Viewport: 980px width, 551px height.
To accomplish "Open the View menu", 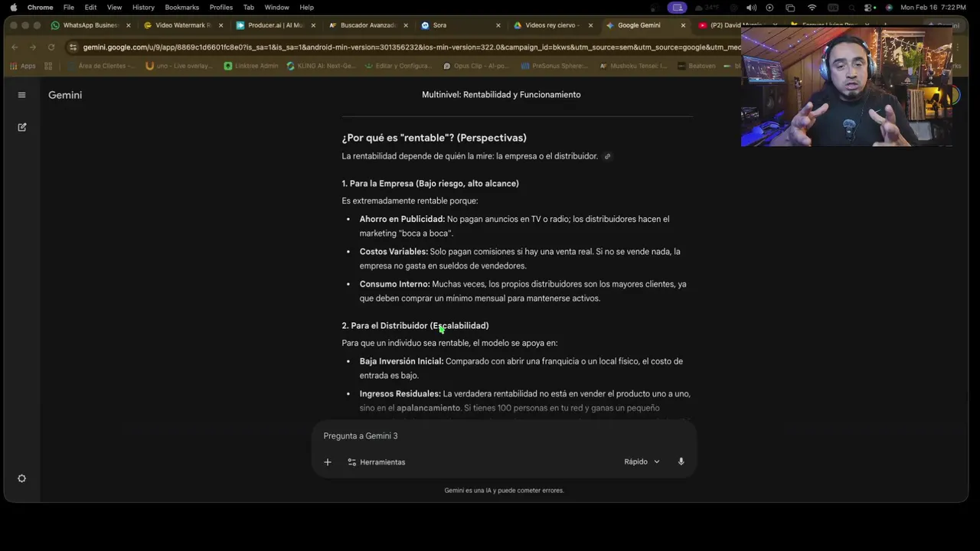I will [114, 7].
